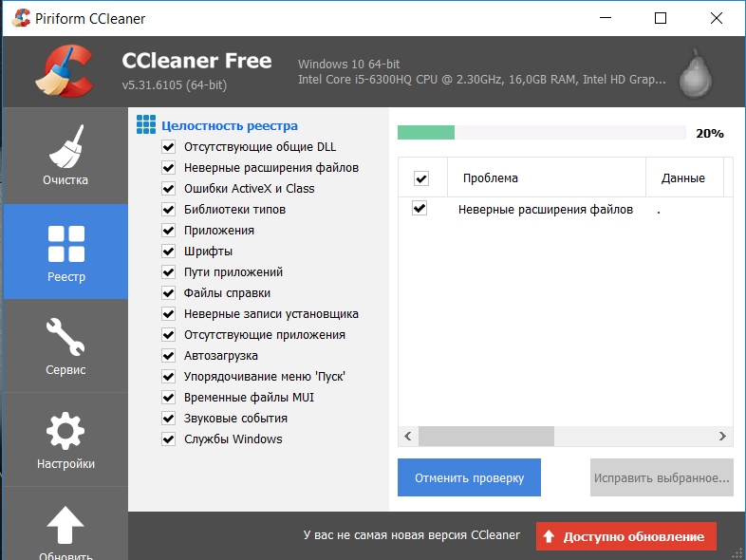Toggle select-all checkbox in results header
746x560 pixels.
tap(421, 178)
